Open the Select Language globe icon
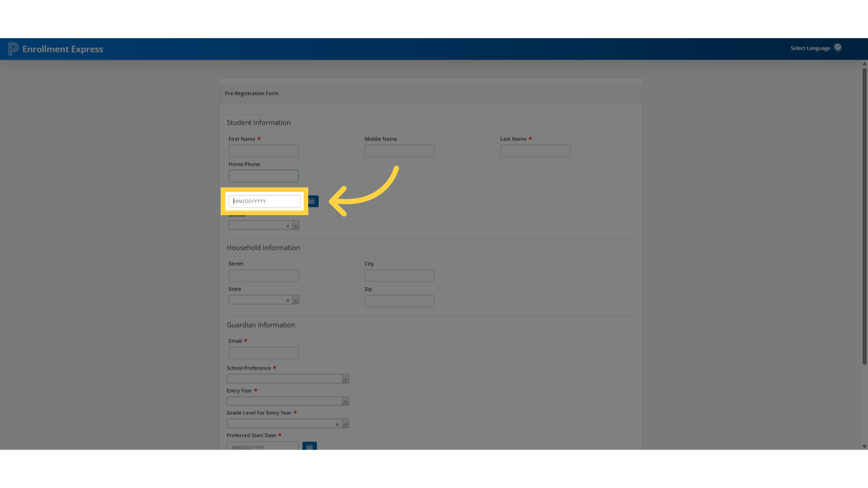 click(x=838, y=47)
